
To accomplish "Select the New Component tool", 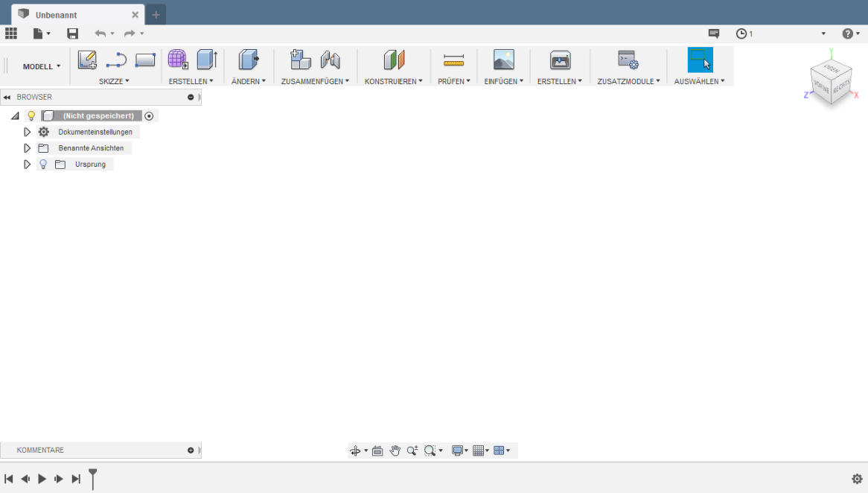I will point(301,60).
